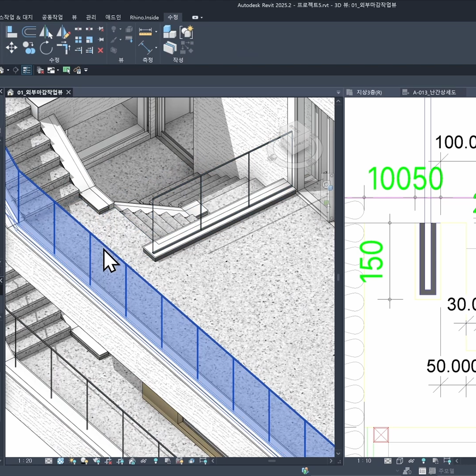
Task: Open the Rhino.Inside ribbon tab
Action: pyautogui.click(x=145, y=17)
